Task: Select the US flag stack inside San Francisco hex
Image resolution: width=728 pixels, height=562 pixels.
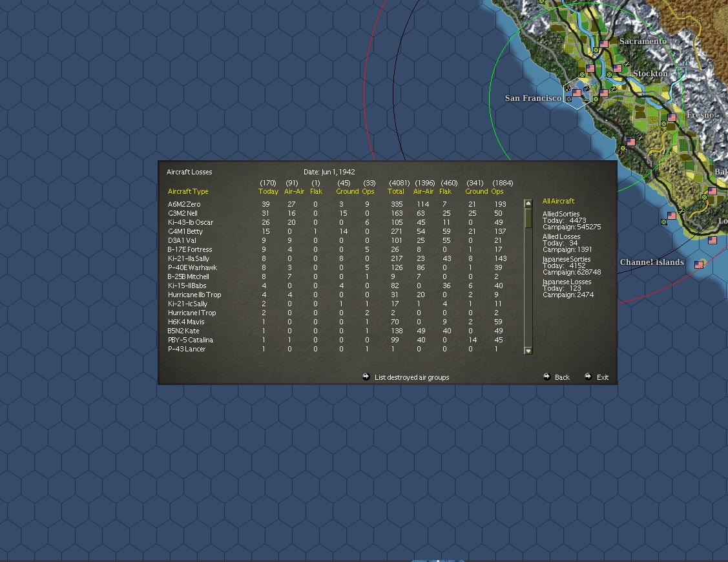Action: coord(577,93)
